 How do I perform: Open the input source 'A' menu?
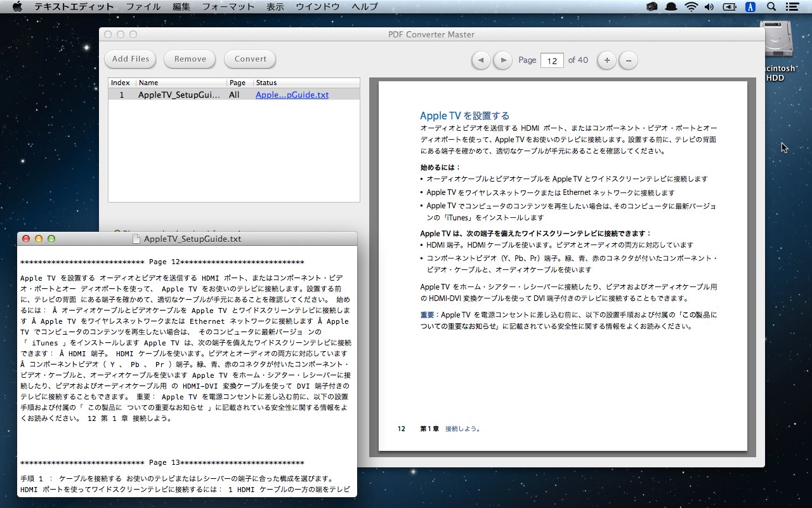coord(750,7)
